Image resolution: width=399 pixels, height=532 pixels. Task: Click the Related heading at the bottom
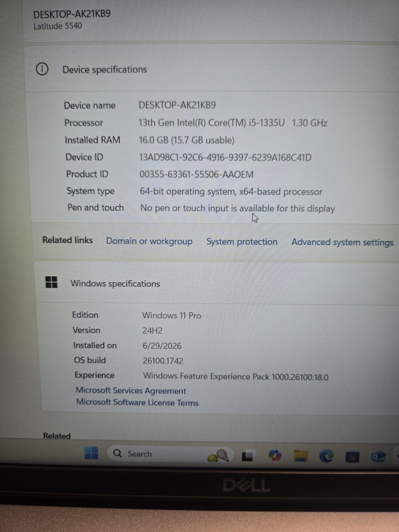[57, 436]
